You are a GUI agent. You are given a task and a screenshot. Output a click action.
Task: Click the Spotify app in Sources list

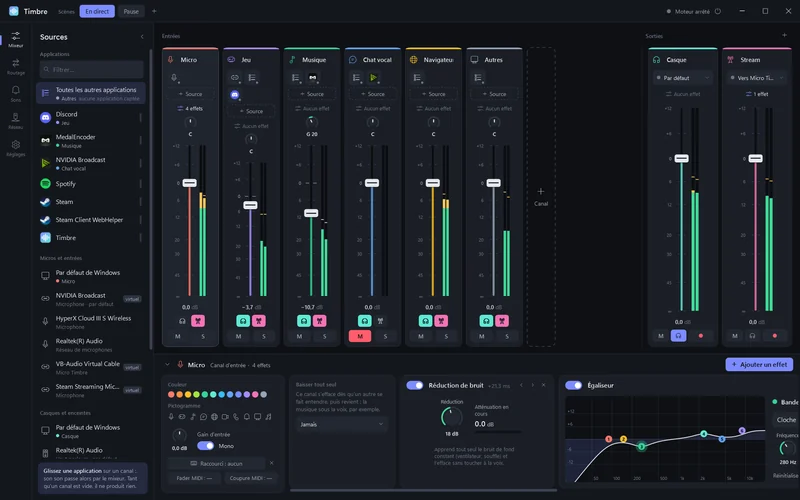point(90,184)
